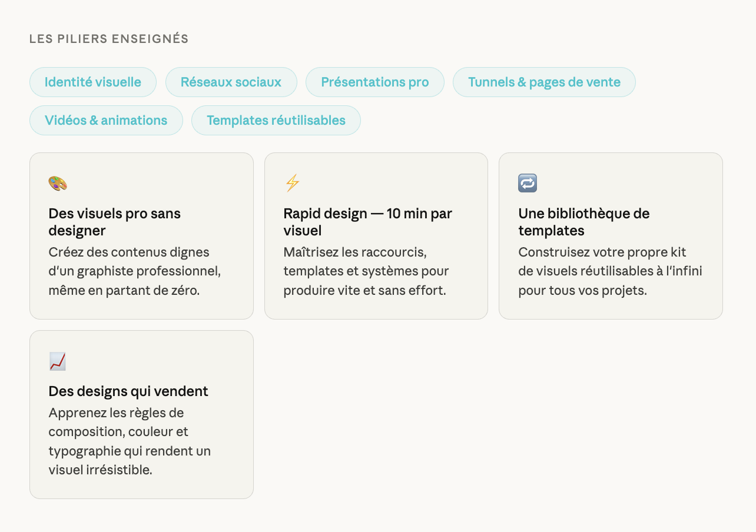The height and width of the screenshot is (532, 756).
Task: Click the "Les piliers enseignés" section header
Action: (109, 39)
